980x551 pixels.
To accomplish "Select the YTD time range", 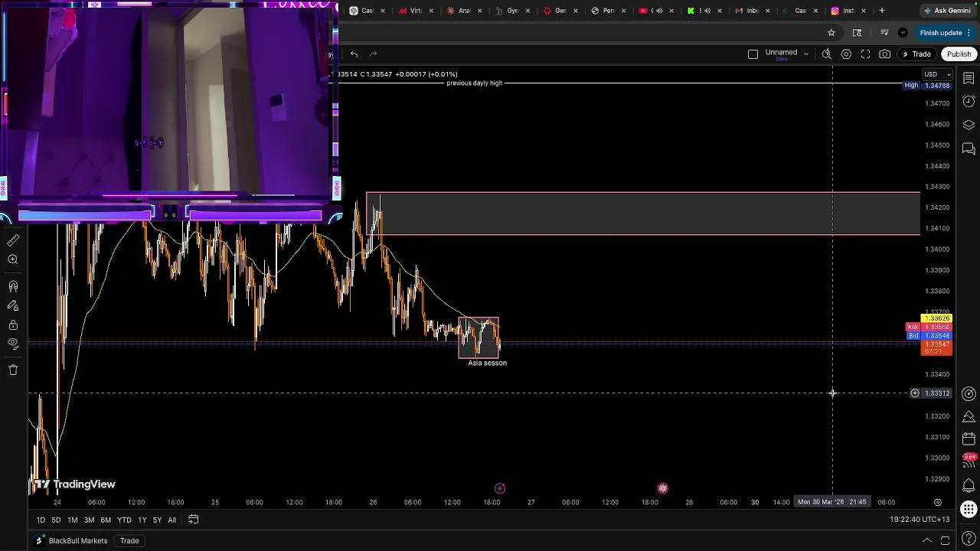I will coord(124,520).
